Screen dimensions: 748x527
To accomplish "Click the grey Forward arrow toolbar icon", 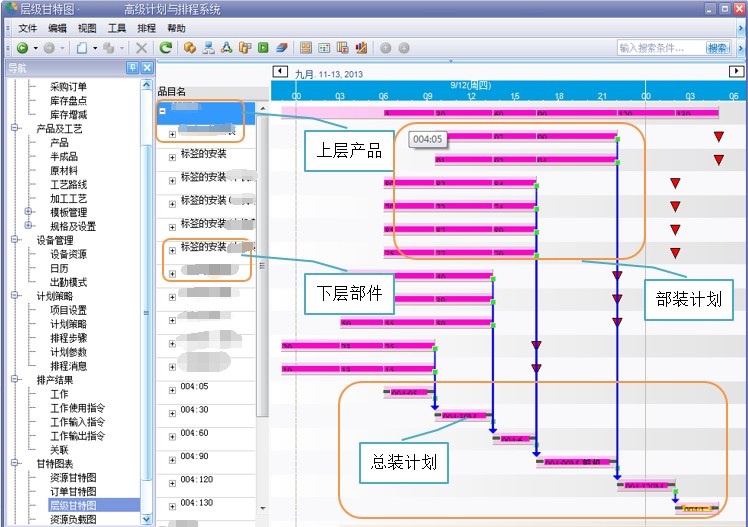I will (x=49, y=48).
